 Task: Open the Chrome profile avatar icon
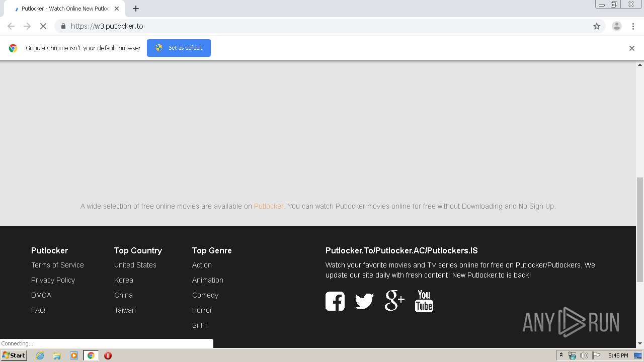pos(616,26)
